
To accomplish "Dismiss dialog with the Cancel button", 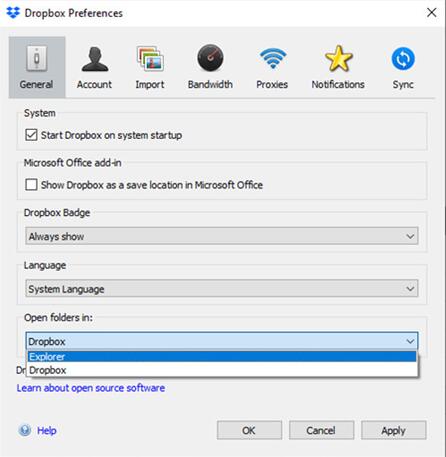I will coord(321,430).
